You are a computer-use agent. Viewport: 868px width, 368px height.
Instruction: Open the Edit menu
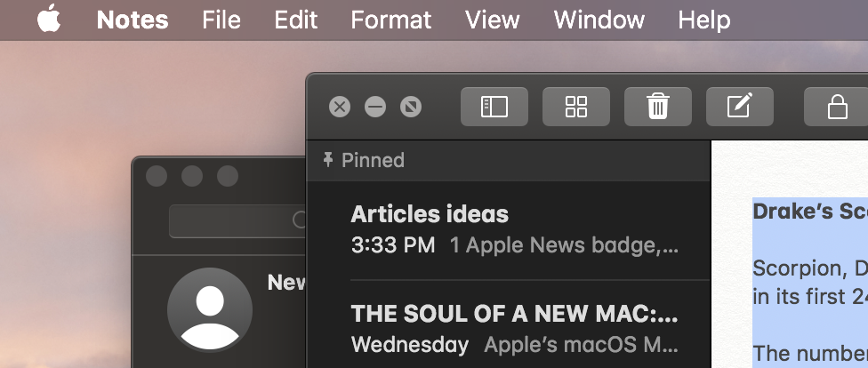click(x=295, y=20)
